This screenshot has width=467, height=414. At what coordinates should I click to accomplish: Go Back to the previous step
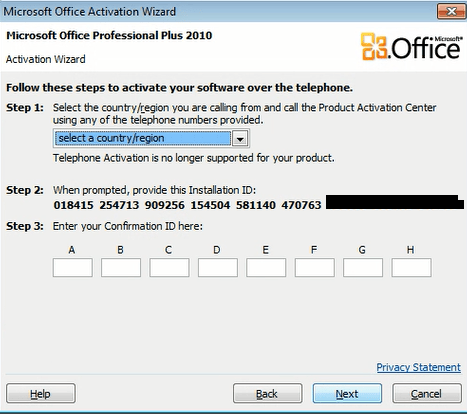pos(267,394)
